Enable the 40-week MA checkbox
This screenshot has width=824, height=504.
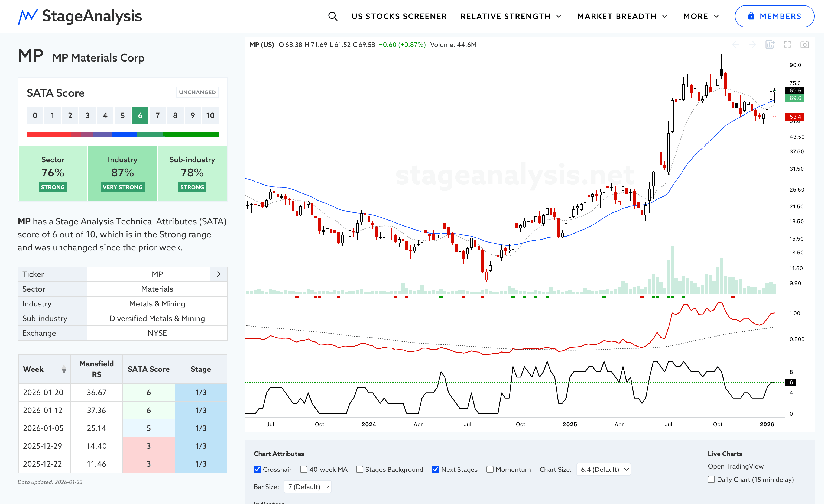(x=304, y=469)
